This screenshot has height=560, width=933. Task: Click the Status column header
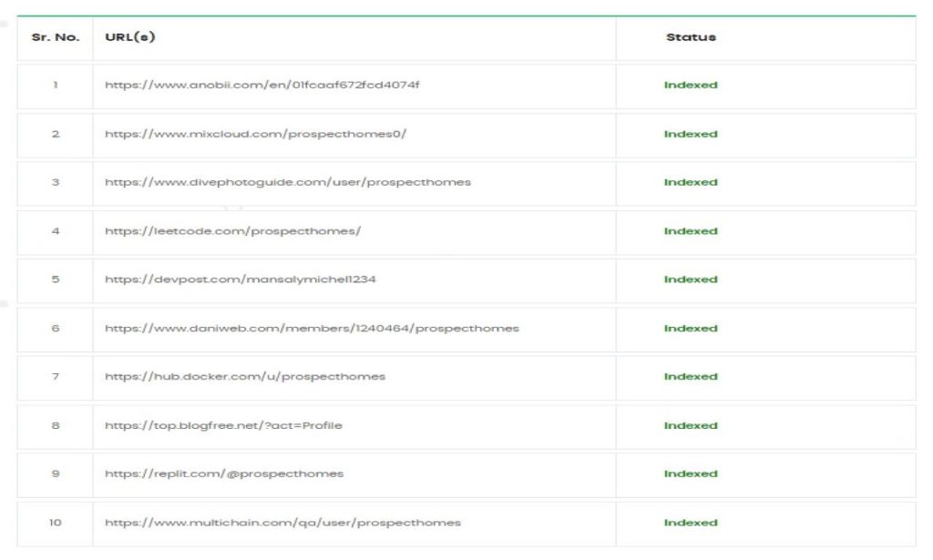tap(691, 36)
